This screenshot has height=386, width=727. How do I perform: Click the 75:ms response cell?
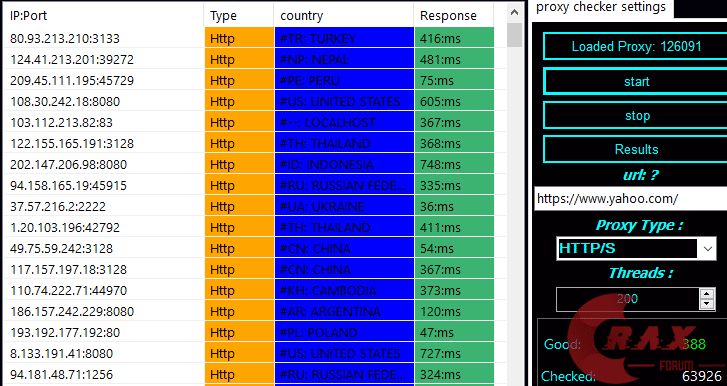[454, 80]
